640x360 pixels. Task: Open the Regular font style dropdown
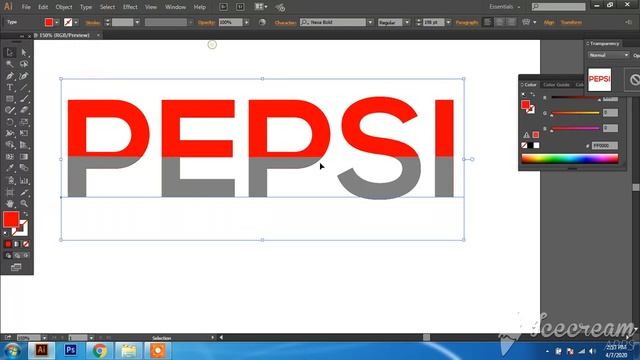coord(407,22)
